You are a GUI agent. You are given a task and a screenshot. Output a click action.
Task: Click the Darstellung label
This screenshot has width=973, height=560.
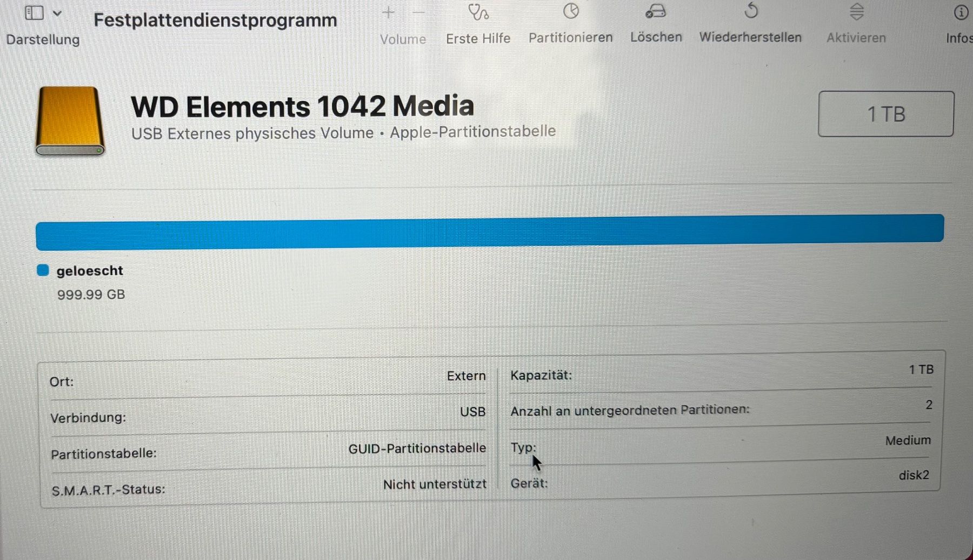(43, 39)
